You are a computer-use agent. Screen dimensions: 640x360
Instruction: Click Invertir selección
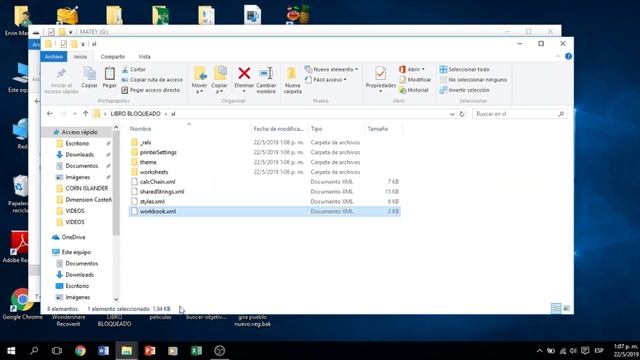click(x=464, y=90)
